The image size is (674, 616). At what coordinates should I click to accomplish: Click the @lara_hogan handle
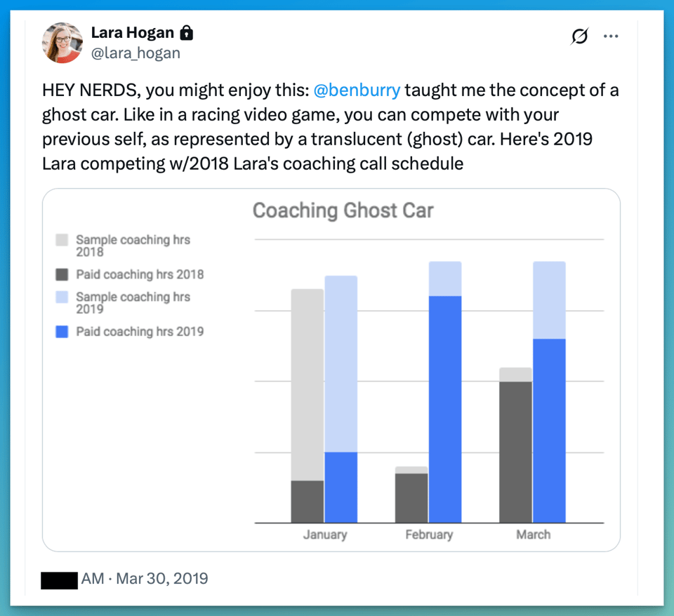(136, 53)
